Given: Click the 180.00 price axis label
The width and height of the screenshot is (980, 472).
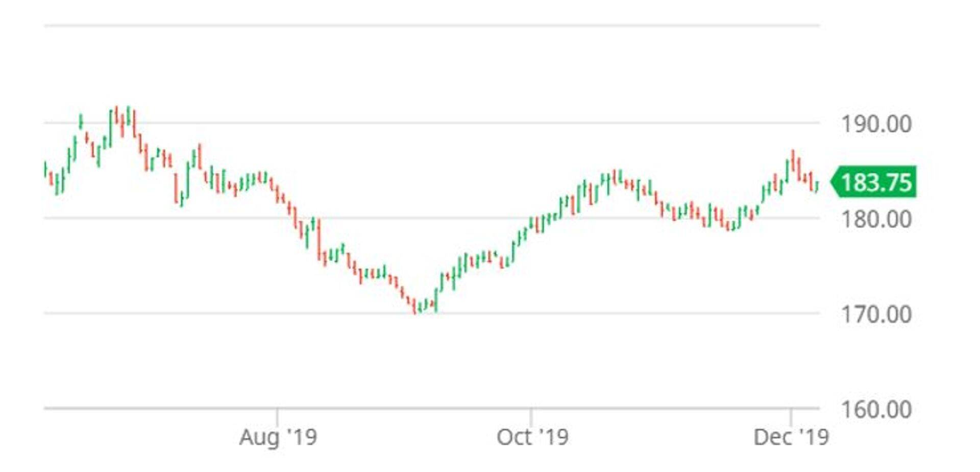Looking at the screenshot, I should [x=876, y=220].
